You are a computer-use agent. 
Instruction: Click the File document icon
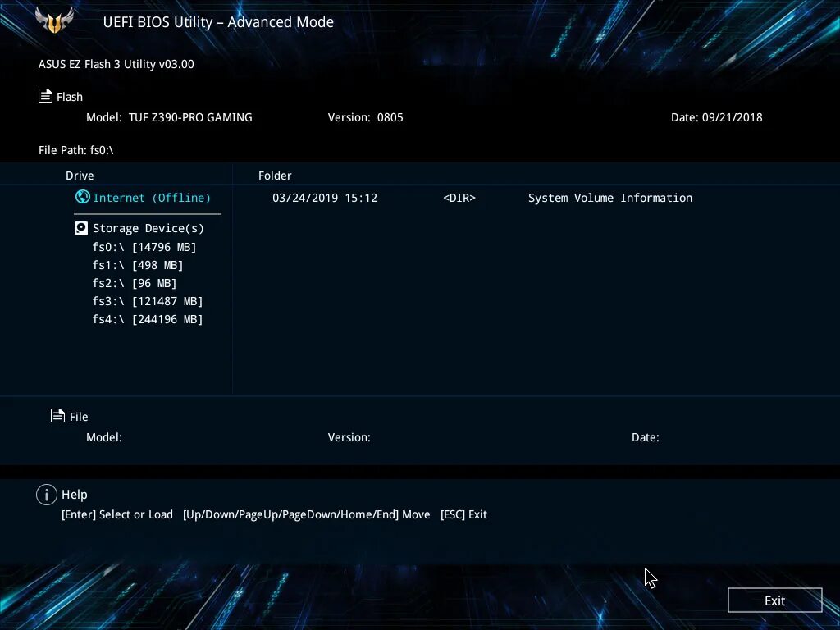tap(58, 416)
